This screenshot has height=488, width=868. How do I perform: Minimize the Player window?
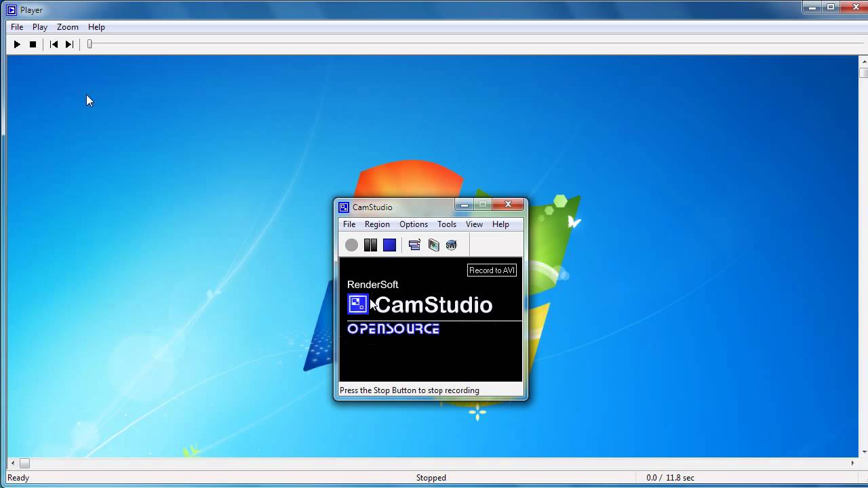coord(812,7)
